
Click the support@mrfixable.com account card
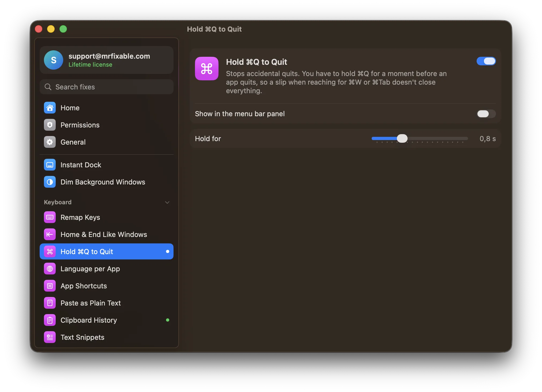(107, 60)
